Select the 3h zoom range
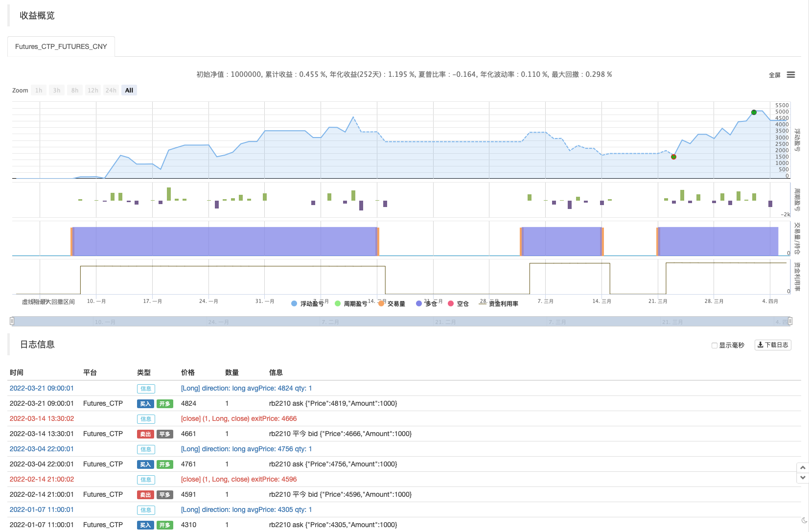 57,90
